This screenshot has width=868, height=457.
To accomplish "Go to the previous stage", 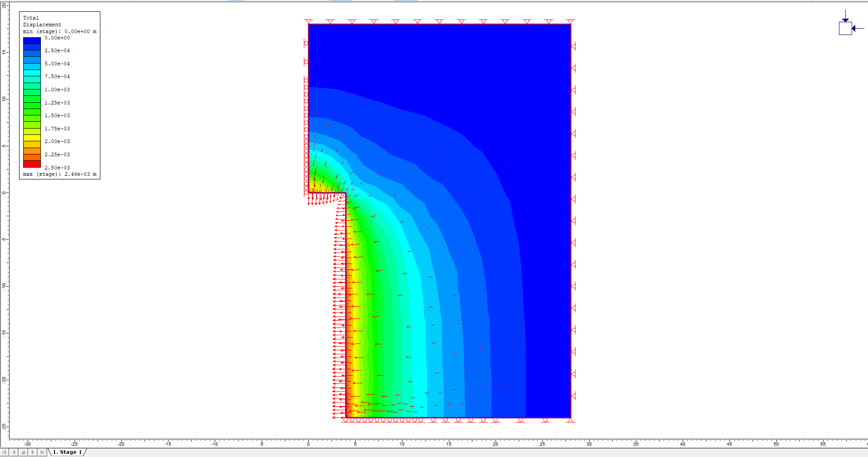I will [14, 452].
